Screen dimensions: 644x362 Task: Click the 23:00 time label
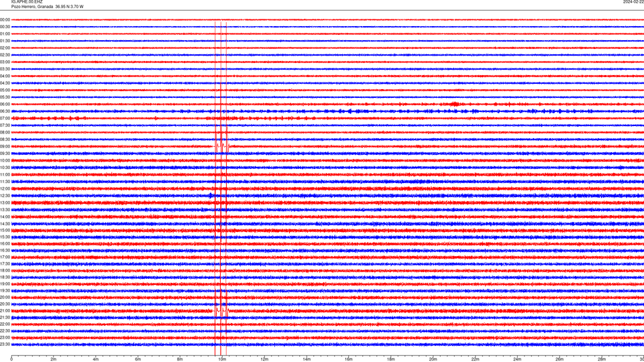tap(5, 337)
